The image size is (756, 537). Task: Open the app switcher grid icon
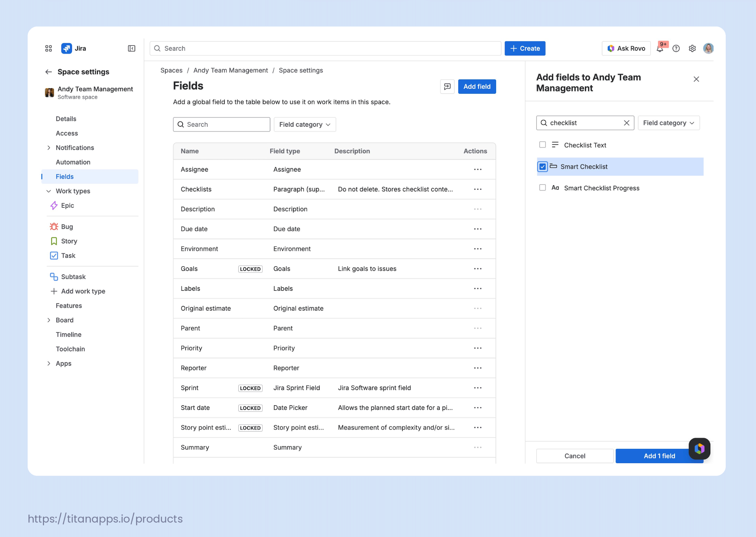(48, 48)
